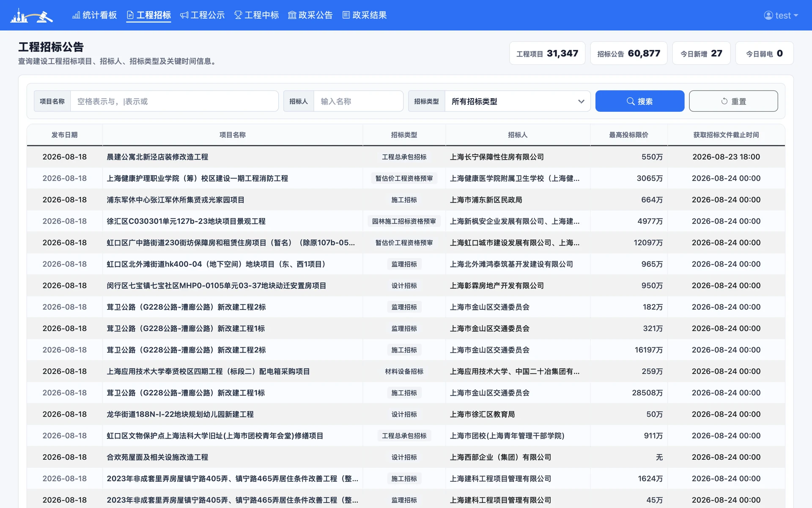Click the 今日新增 27 stat card
The width and height of the screenshot is (812, 508).
pos(701,53)
